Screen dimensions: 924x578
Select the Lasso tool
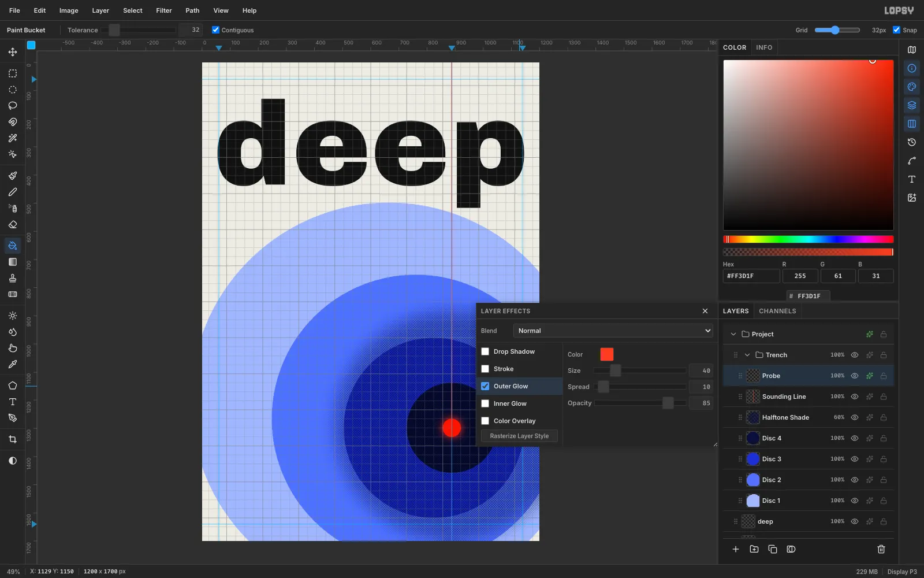[x=13, y=106]
